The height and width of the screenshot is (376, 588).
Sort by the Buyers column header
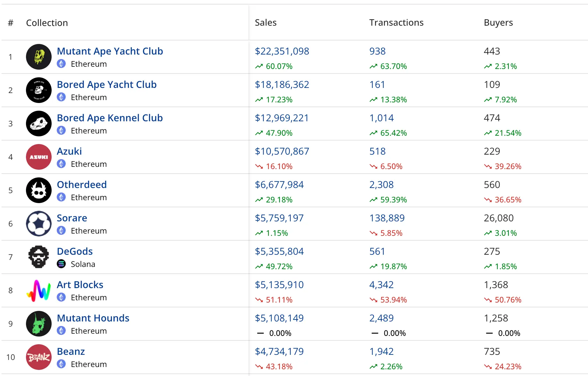(x=498, y=23)
